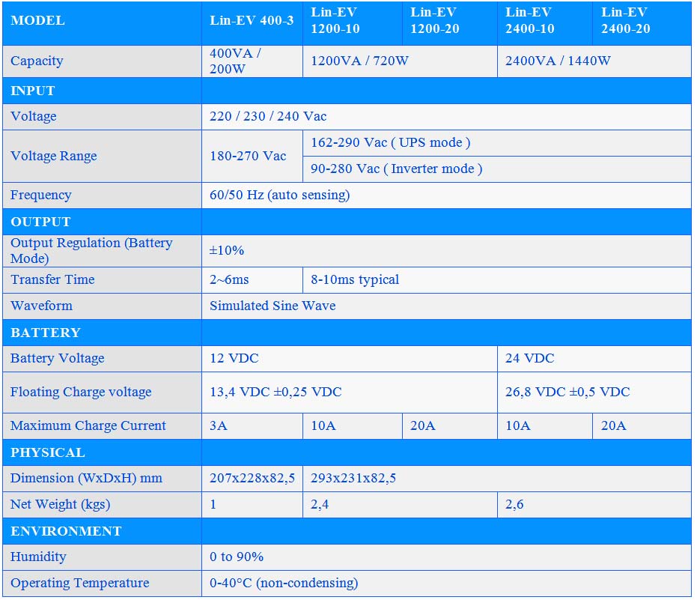Select the 2400VA / 1440W capacity cell
The height and width of the screenshot is (600, 700).
[x=594, y=61]
